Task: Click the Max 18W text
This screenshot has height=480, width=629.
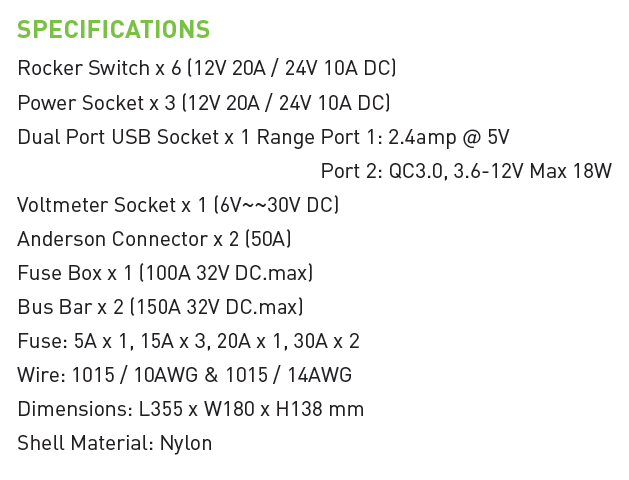Action: click(570, 171)
